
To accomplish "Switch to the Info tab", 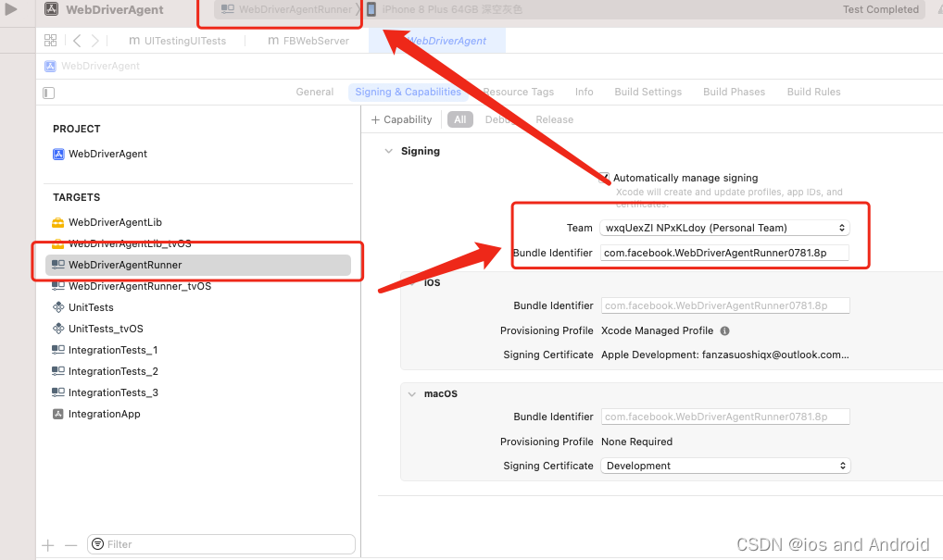I will tap(584, 92).
